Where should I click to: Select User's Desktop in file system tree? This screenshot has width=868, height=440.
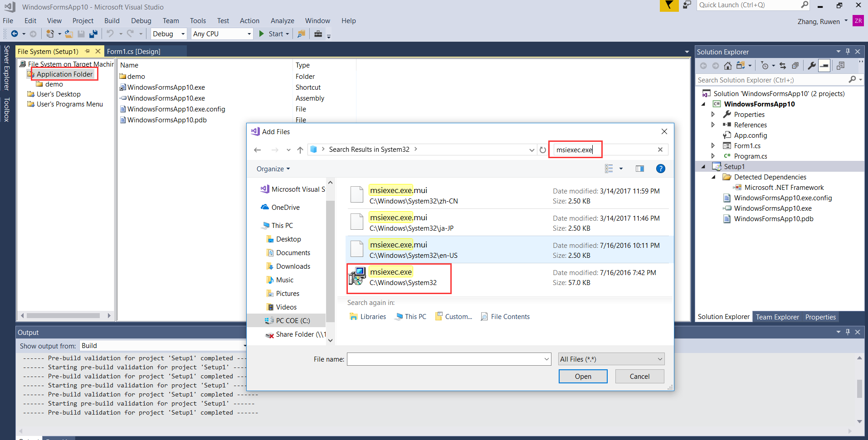tap(59, 94)
